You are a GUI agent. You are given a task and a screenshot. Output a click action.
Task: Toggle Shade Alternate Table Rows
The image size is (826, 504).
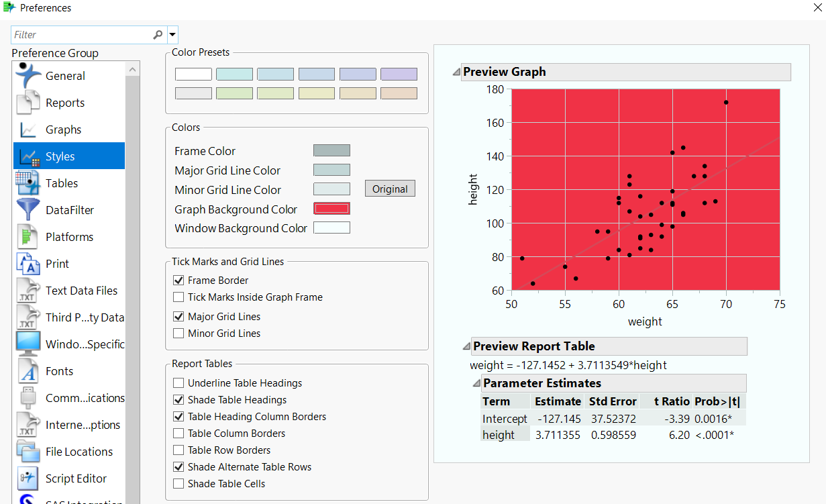click(x=178, y=466)
